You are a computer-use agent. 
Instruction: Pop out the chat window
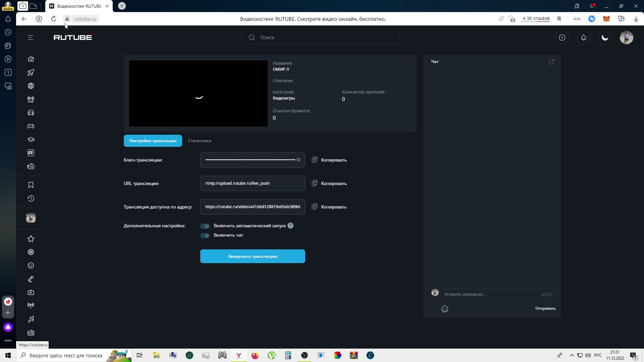point(551,62)
